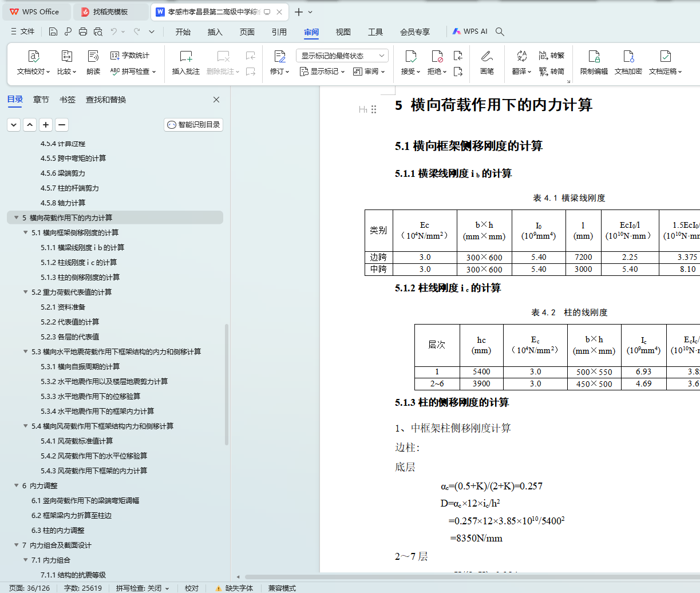Viewport: 700px width, 593px height.
Task: Jump to 5.1.2 柱线刚度 i c 的计算
Action: click(x=78, y=262)
